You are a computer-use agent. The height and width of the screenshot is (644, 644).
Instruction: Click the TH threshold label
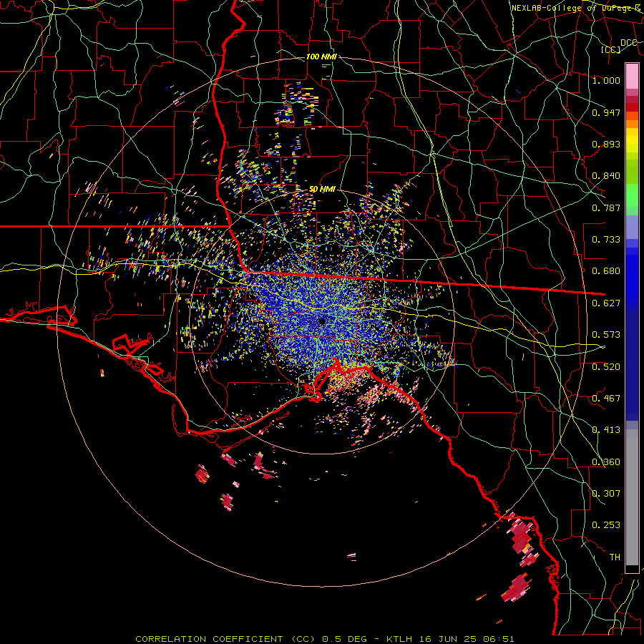(x=615, y=557)
